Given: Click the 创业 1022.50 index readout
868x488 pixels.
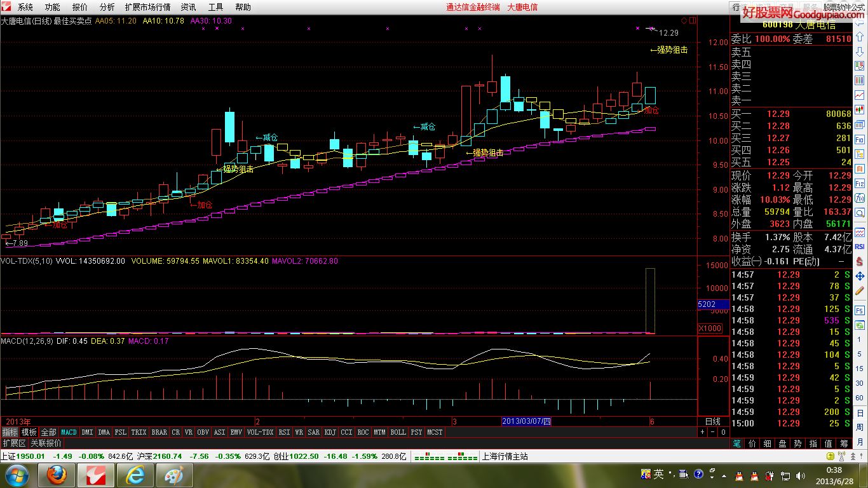Looking at the screenshot, I should point(296,456).
